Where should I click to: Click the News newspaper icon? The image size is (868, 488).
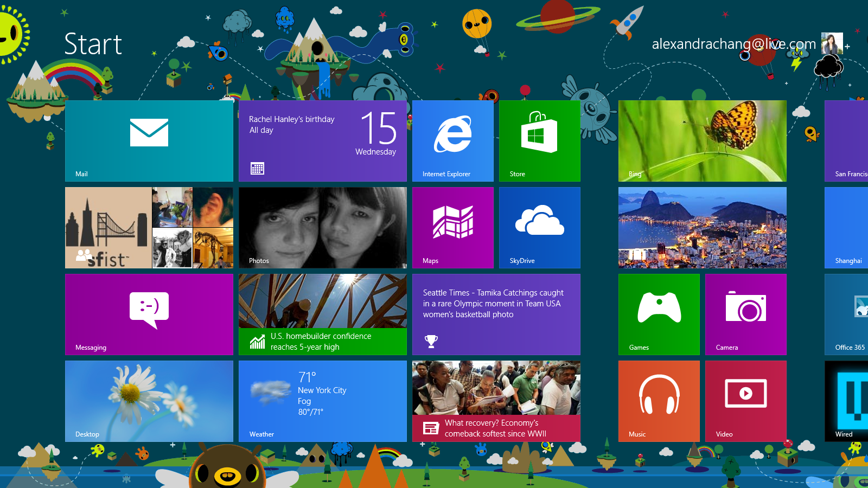[x=431, y=428]
